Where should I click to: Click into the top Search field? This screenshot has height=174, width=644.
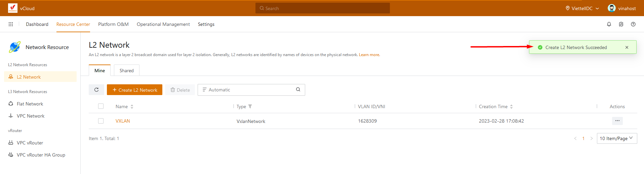click(323, 8)
